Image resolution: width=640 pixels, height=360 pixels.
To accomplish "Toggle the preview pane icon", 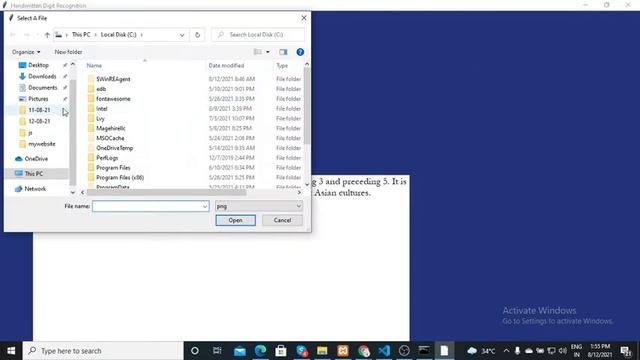I will coord(283,52).
